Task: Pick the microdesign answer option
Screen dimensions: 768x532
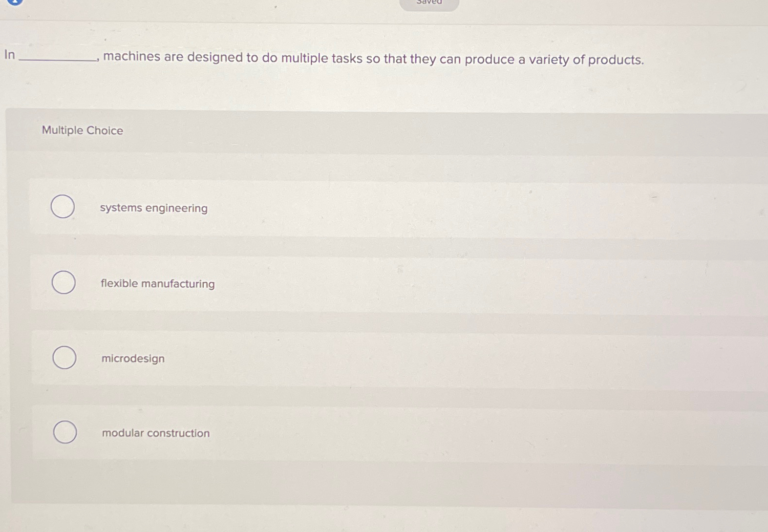Action: click(64, 357)
